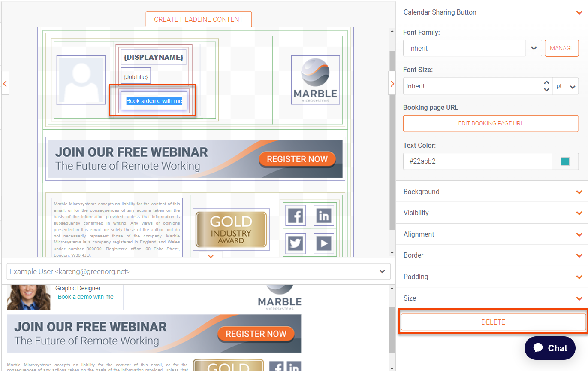
Task: Select the YouTube play icon in the editor
Action: pyautogui.click(x=323, y=244)
